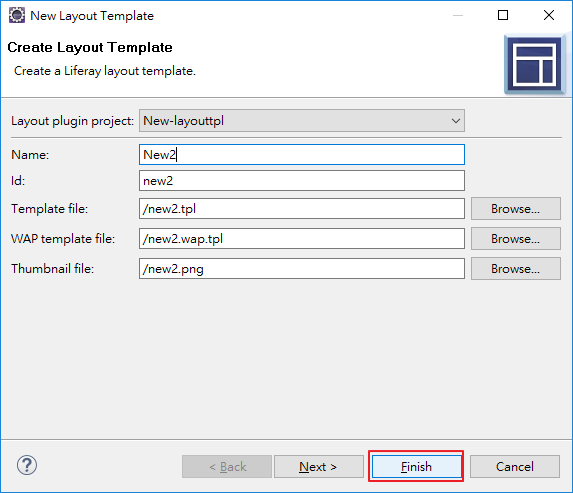Click the help question mark icon
This screenshot has width=573, height=493.
(x=27, y=466)
